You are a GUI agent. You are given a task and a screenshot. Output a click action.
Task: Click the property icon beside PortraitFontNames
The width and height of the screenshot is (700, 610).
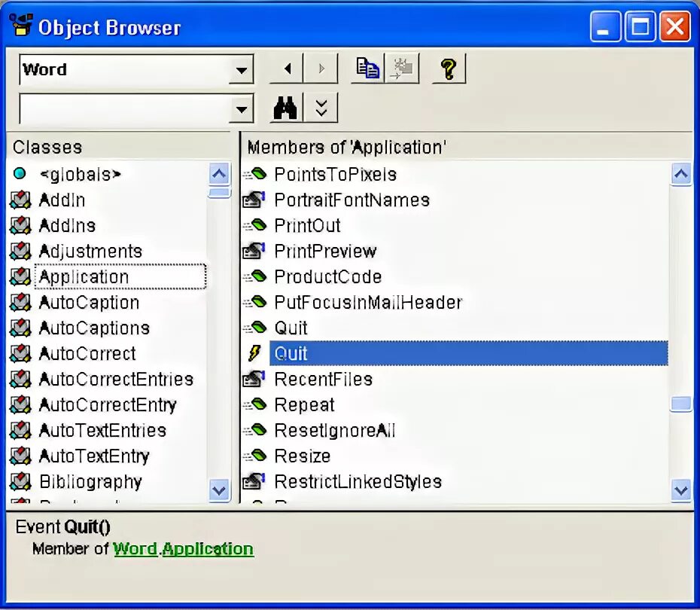(254, 200)
